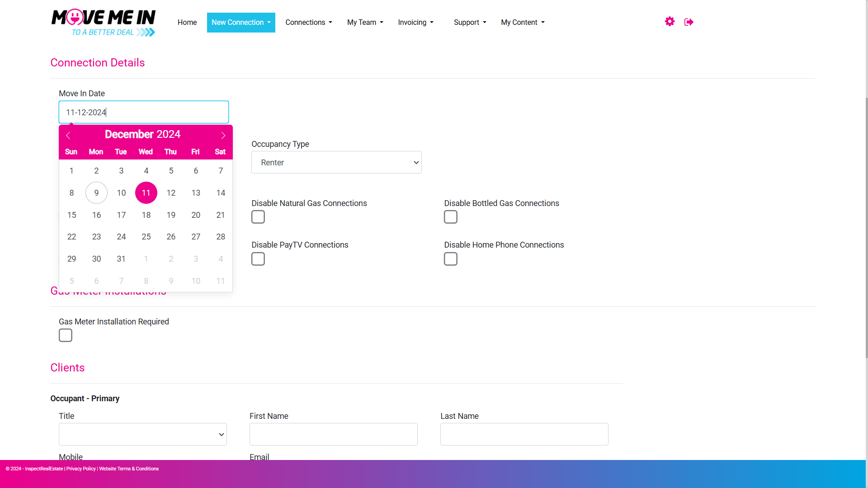Screen dimensions: 868x488
Task: Pick the highlighted date 11
Action: tap(146, 193)
